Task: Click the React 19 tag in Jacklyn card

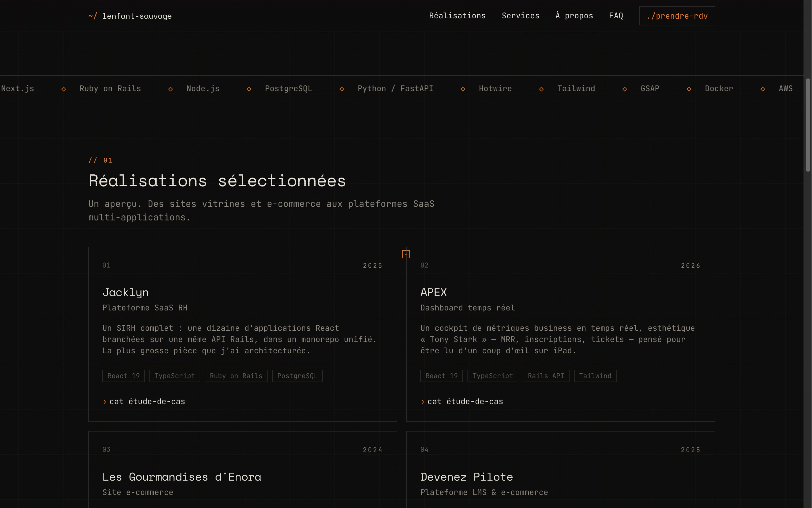Action: (123, 376)
